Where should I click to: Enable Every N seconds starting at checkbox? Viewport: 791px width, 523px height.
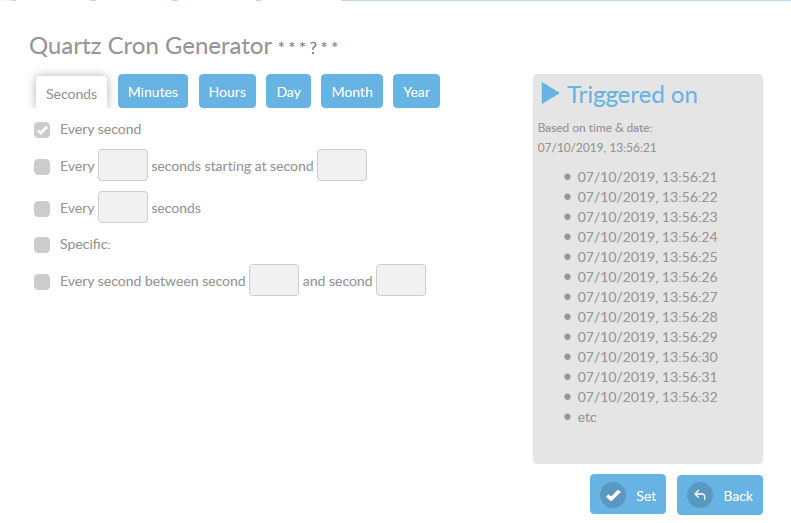tap(42, 167)
